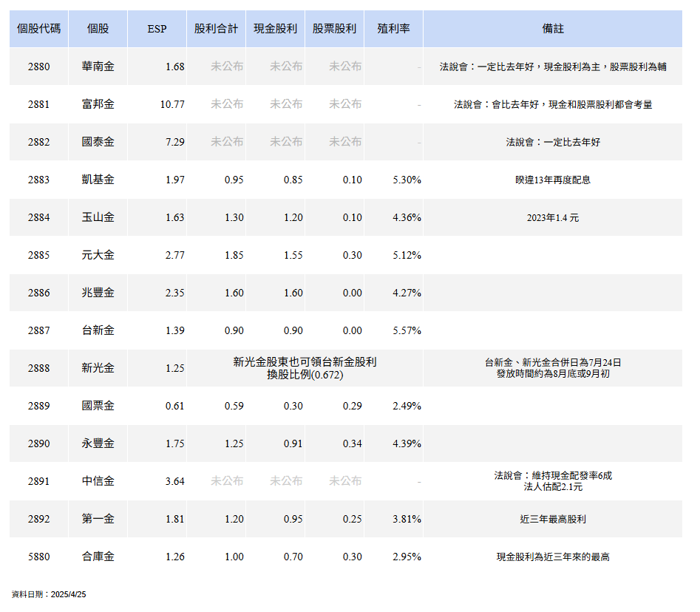Viewport: 700px width, 612px height.
Task: Click ESP value 7.29
Action: tap(175, 143)
